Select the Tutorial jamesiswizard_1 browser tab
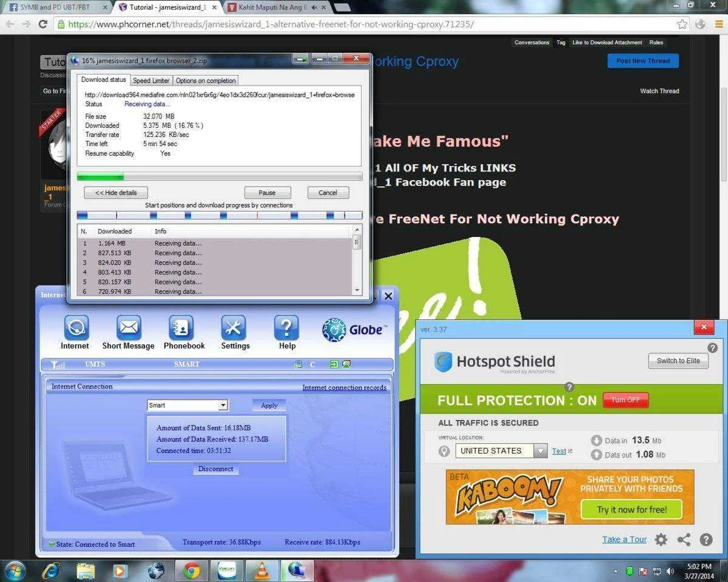The height and width of the screenshot is (582, 728). click(167, 7)
